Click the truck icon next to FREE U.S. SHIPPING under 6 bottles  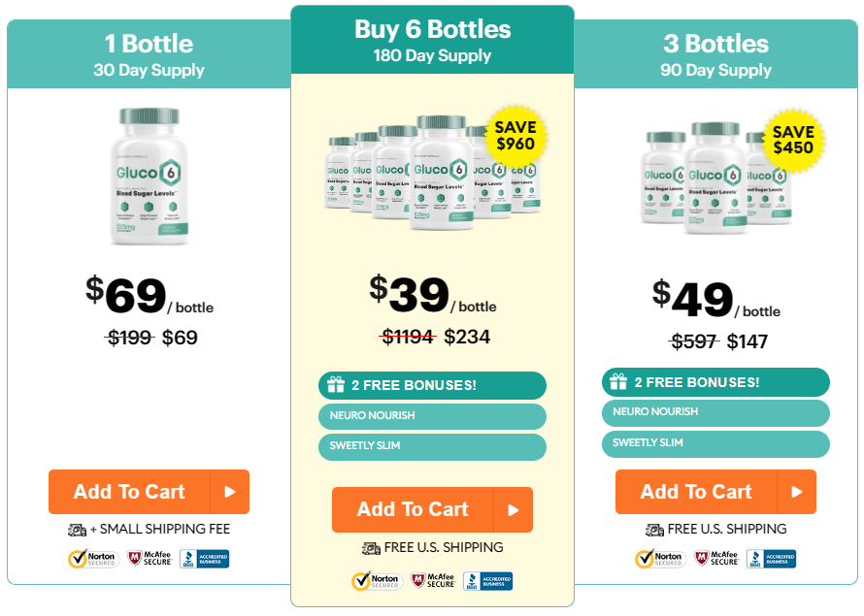tap(370, 548)
